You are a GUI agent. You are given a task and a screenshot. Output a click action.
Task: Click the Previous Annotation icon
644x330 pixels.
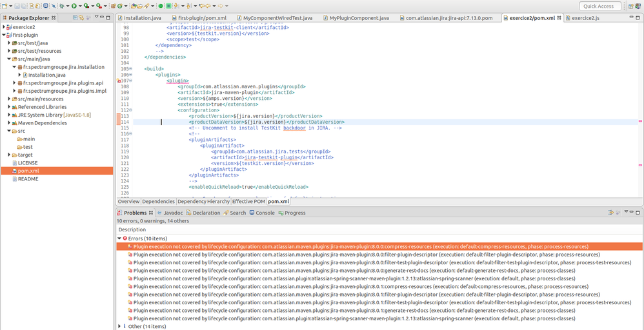pyautogui.click(x=188, y=6)
